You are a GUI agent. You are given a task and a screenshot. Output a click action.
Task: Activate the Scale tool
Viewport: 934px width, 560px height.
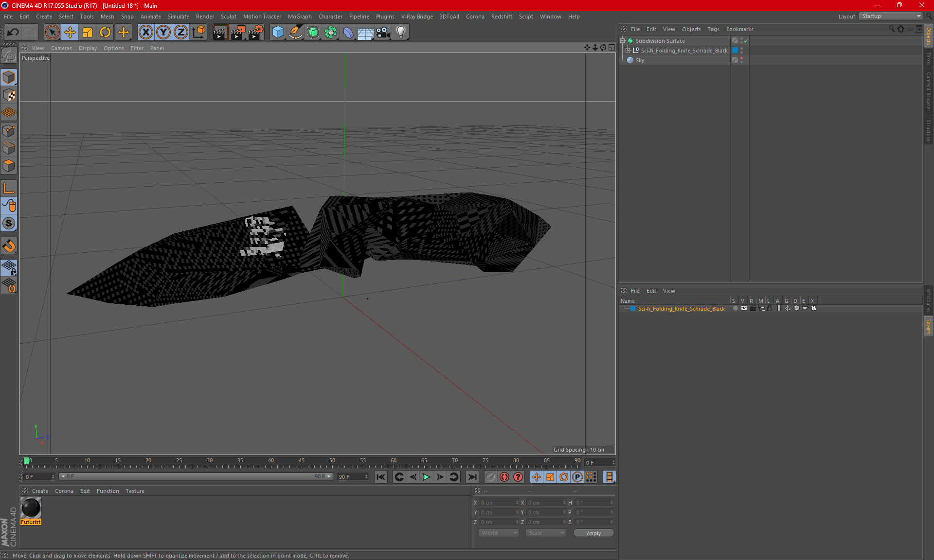[88, 33]
